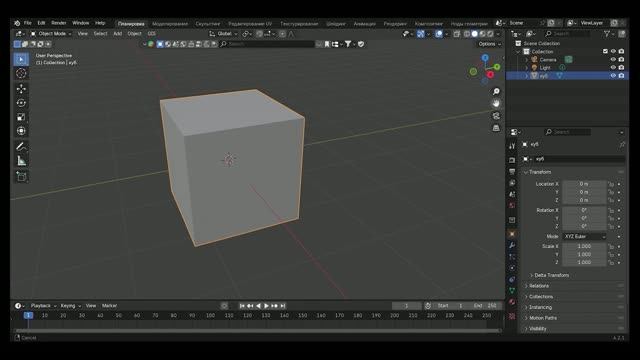Toggle Light render camera icon in outliner
Screen dimensions: 640x360
621,68
